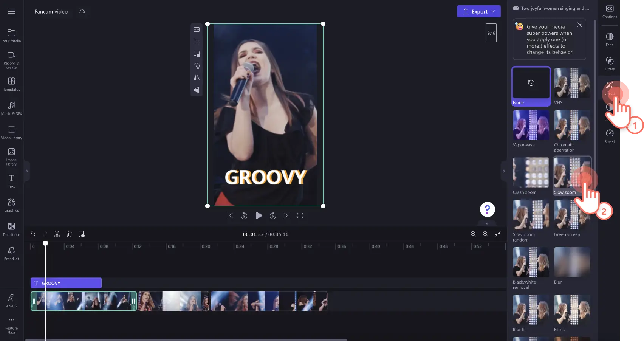Apply Slow zoom random effect

click(x=531, y=221)
